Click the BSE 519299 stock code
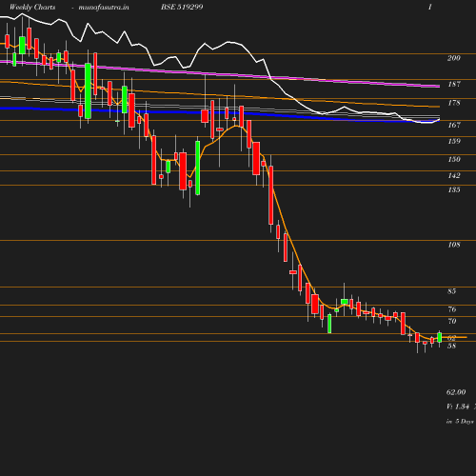The height and width of the screenshot is (476, 476). pyautogui.click(x=182, y=7)
